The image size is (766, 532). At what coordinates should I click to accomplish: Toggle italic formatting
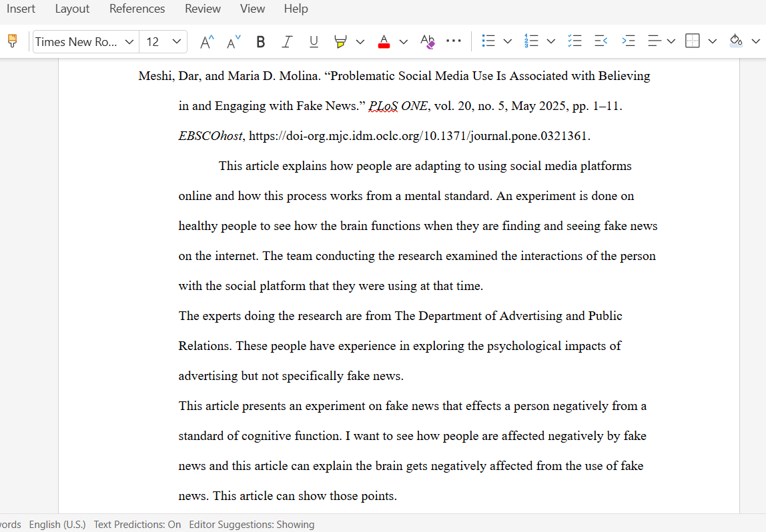287,42
